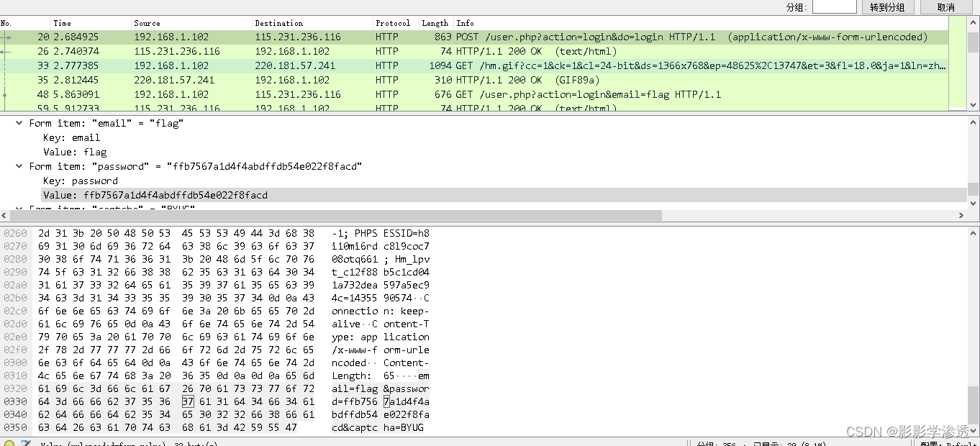
Task: Select packet 33 GET /hm.gif row
Action: pos(474,65)
